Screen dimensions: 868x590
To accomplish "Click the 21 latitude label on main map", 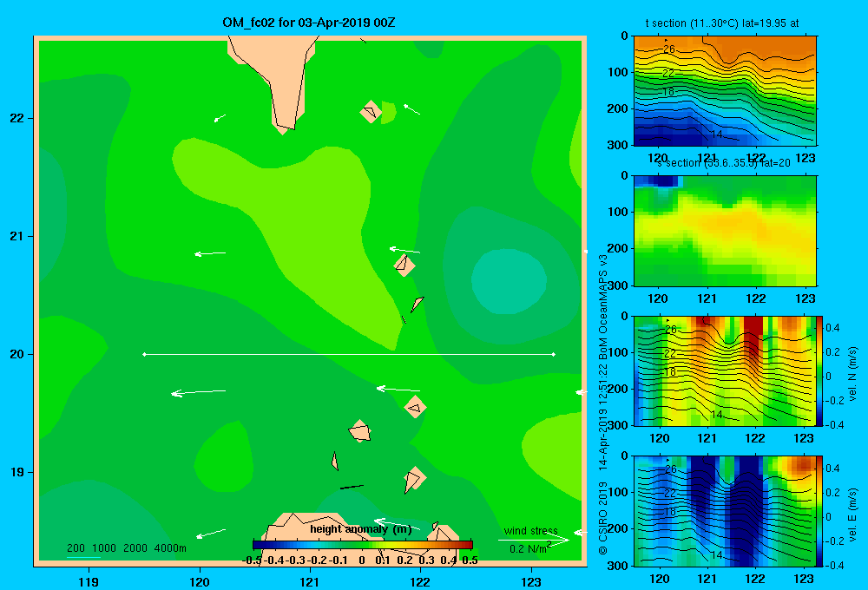I will [17, 236].
